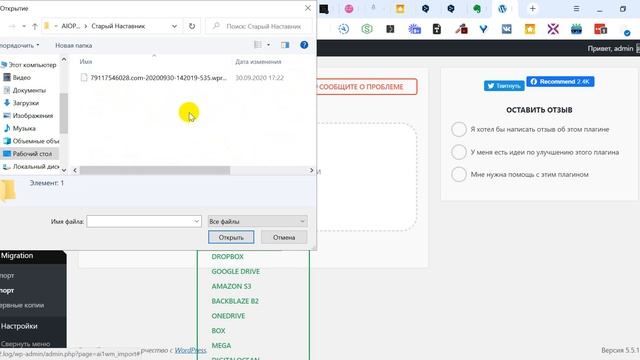The height and width of the screenshot is (360, 640).
Task: Select Старый Наставник in address breadcrumb
Action: 118,26
